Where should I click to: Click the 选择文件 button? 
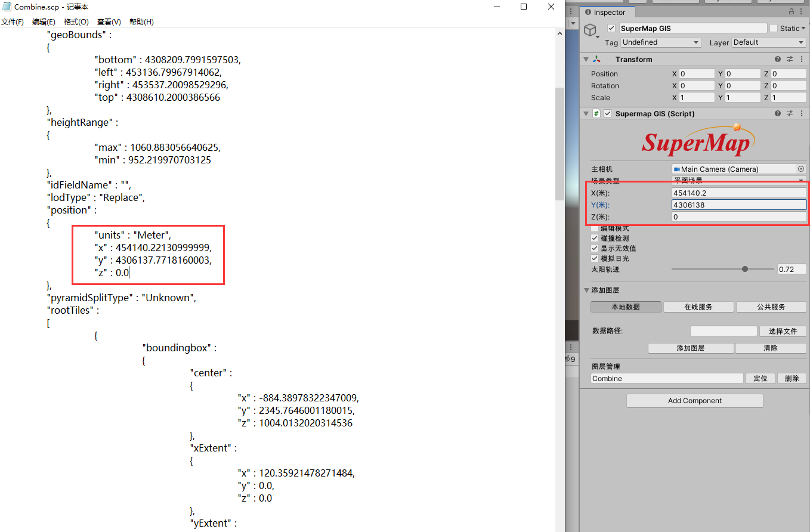point(783,331)
